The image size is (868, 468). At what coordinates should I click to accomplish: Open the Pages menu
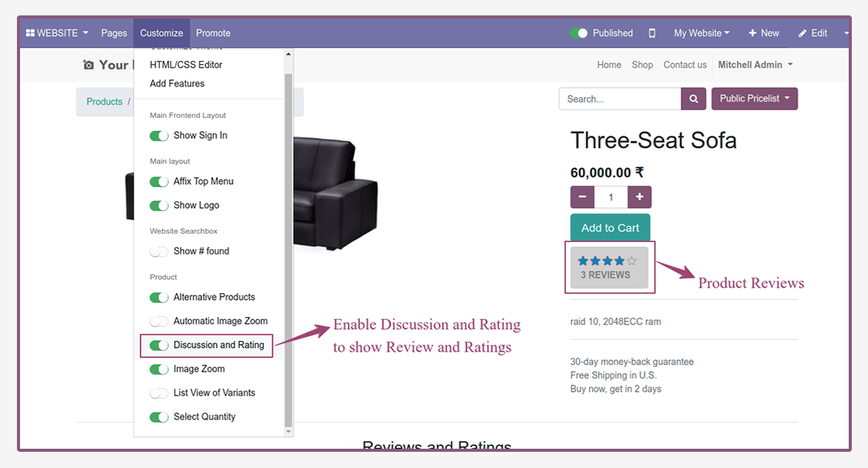pyautogui.click(x=114, y=33)
